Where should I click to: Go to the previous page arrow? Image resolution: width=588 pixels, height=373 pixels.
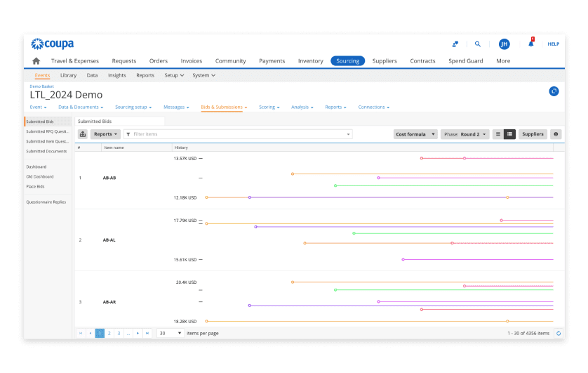coord(91,333)
